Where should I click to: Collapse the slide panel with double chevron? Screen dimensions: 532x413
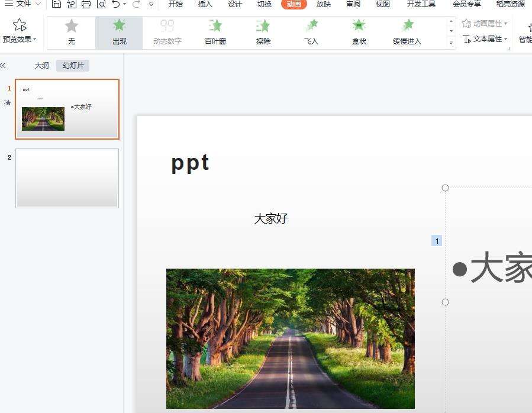[3, 66]
